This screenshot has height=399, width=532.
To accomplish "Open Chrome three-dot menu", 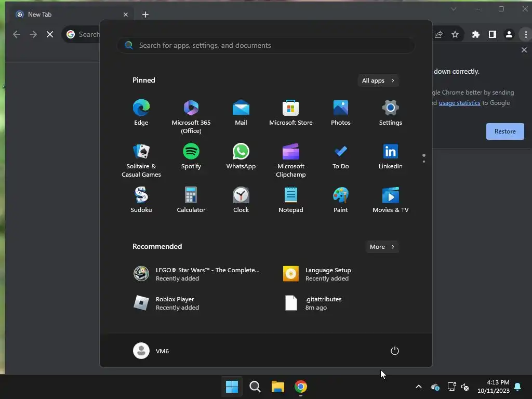I will (526, 34).
